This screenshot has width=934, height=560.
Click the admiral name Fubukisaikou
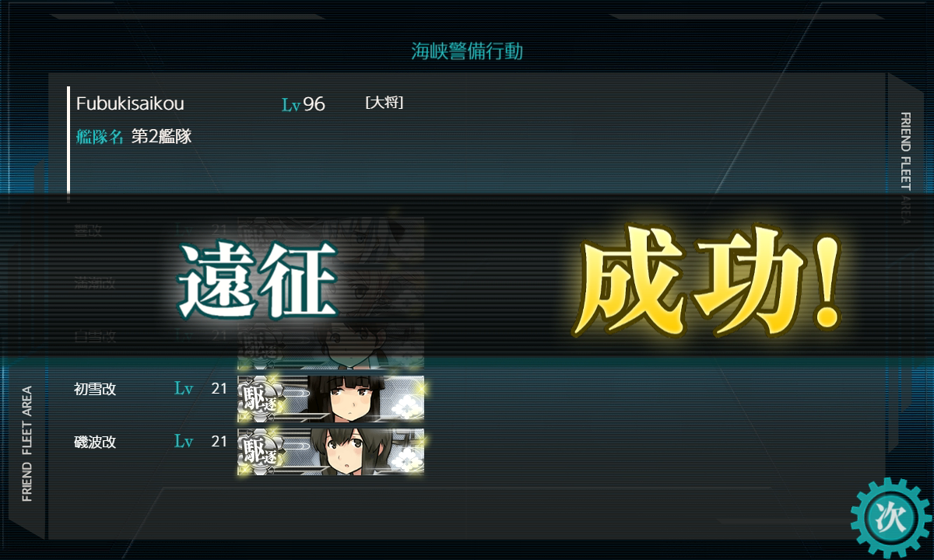click(x=130, y=103)
